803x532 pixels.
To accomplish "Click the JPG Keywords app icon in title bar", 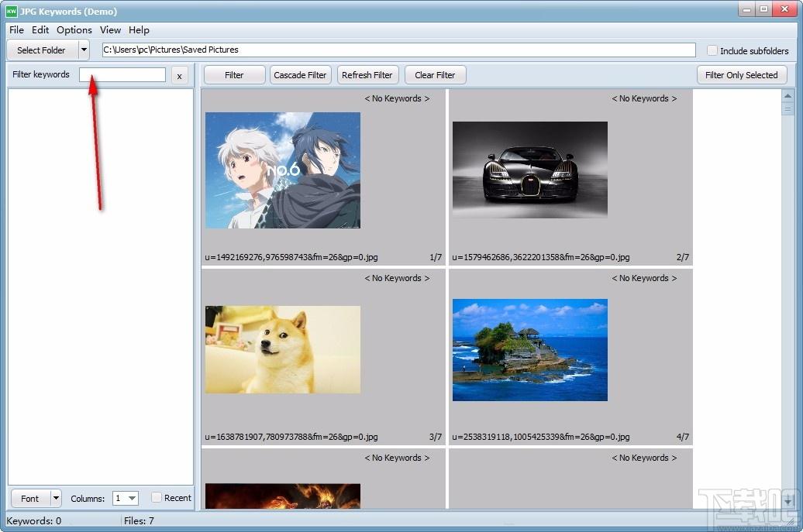I will 12,11.
